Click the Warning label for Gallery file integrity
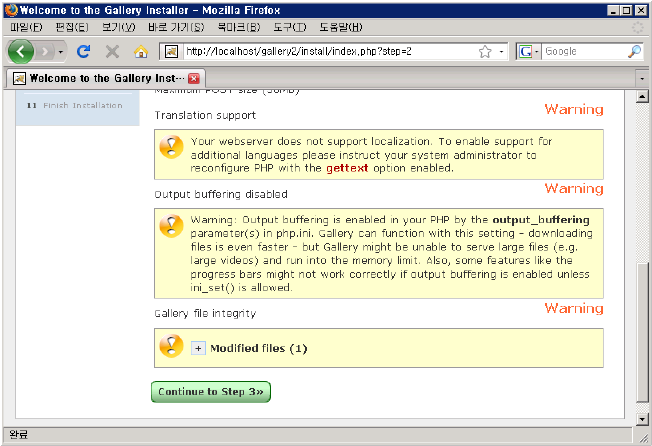Image resolution: width=652 pixels, height=446 pixels. click(574, 308)
